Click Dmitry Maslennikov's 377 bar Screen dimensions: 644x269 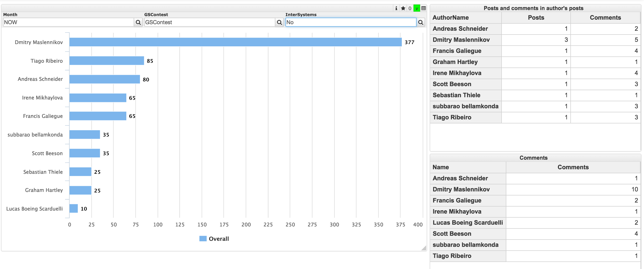pyautogui.click(x=235, y=42)
